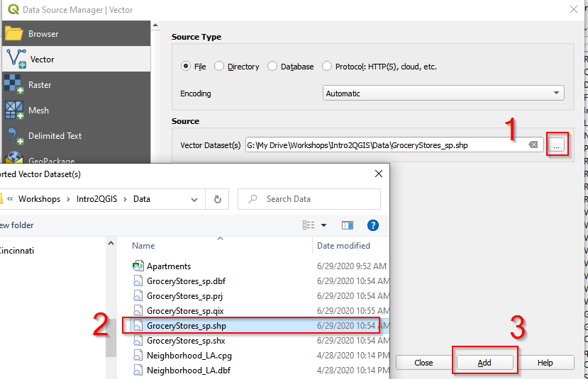Clear the vector dataset path
The width and height of the screenshot is (588, 379).
coord(533,145)
